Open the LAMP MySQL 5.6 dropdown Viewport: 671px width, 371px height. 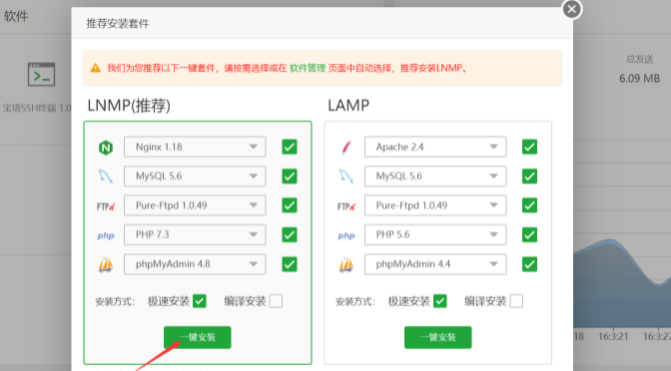[435, 176]
